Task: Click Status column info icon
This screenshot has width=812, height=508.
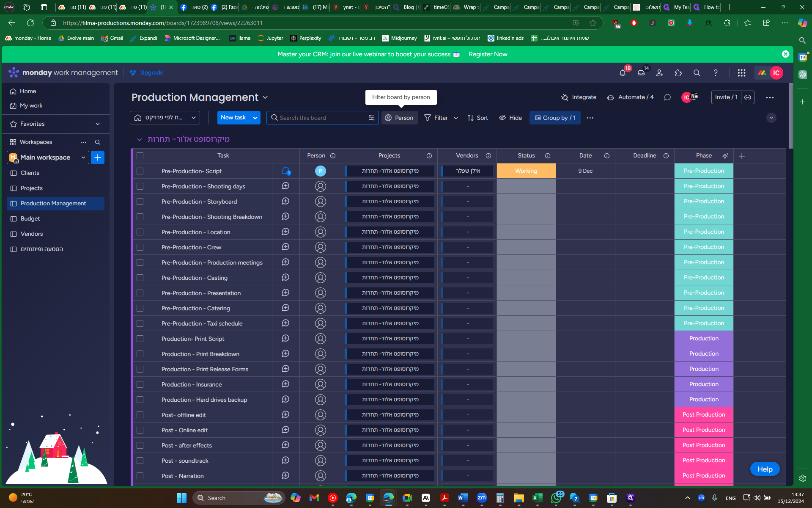Action: (548, 156)
